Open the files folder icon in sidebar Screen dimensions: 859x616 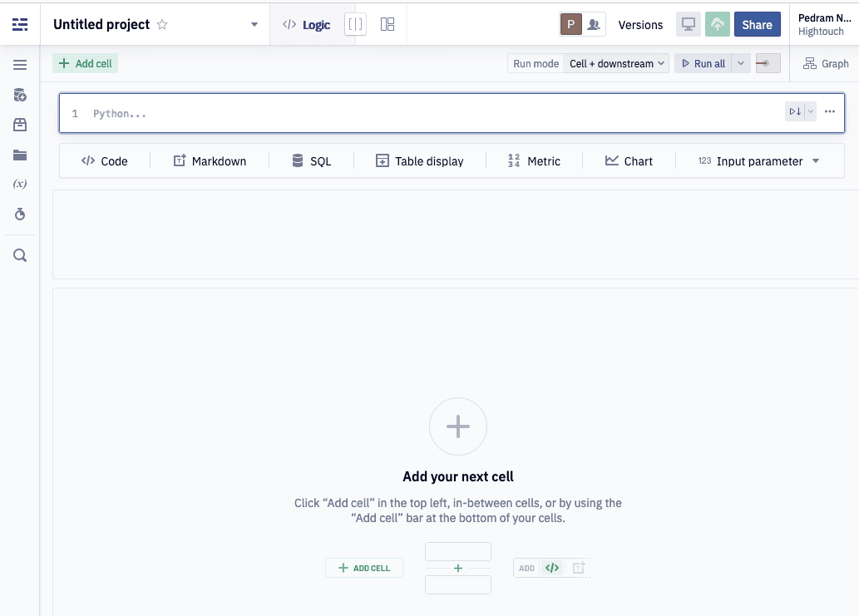(x=20, y=155)
